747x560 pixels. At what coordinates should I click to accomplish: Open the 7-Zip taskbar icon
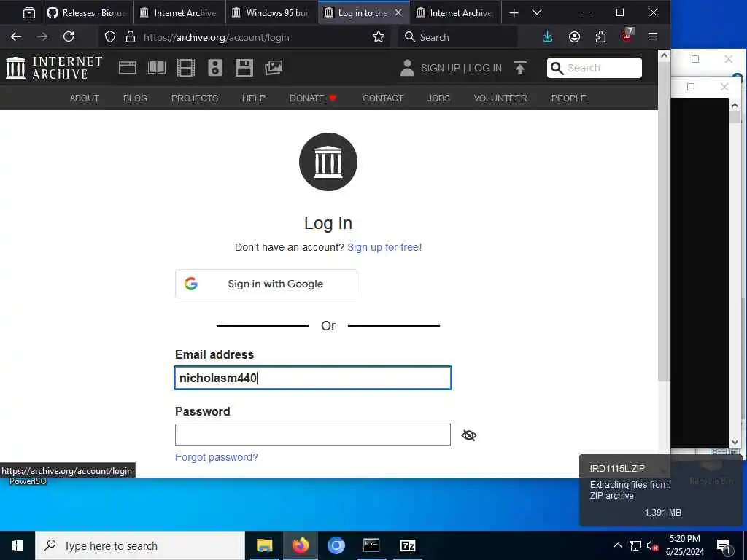click(x=407, y=545)
